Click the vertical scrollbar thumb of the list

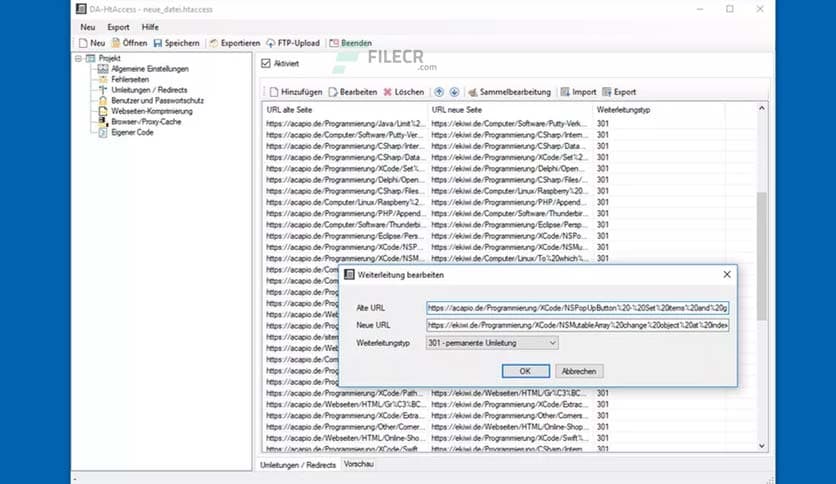762,256
